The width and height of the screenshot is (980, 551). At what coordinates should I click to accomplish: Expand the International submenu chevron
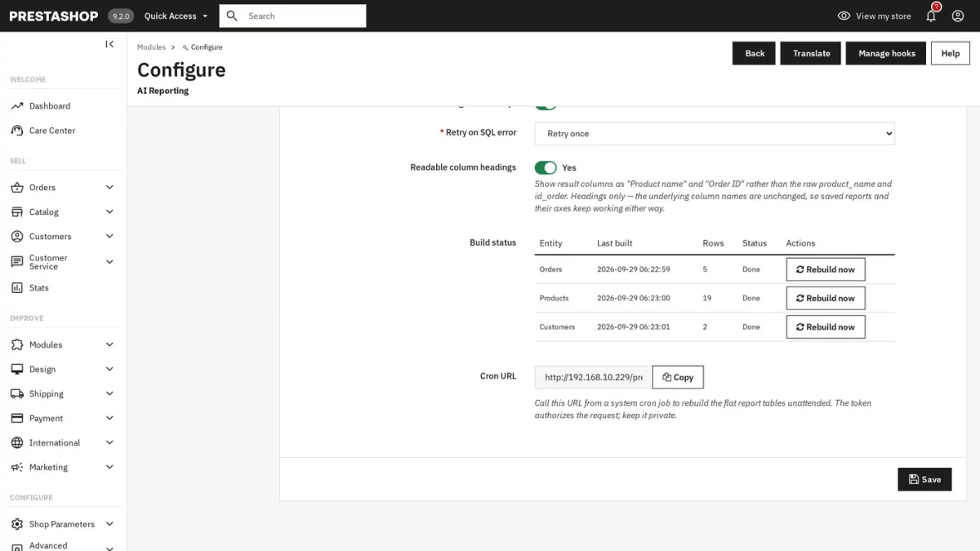tap(109, 442)
